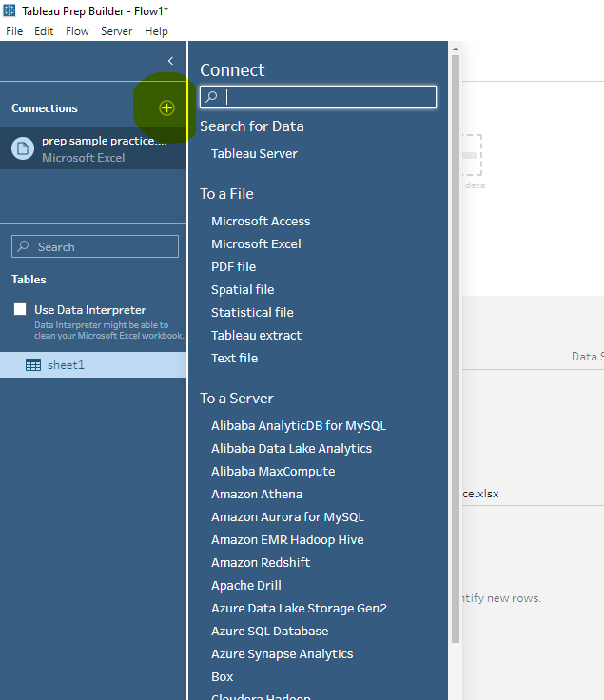The width and height of the screenshot is (604, 700).
Task: Choose Apache Drill connector
Action: tap(246, 585)
